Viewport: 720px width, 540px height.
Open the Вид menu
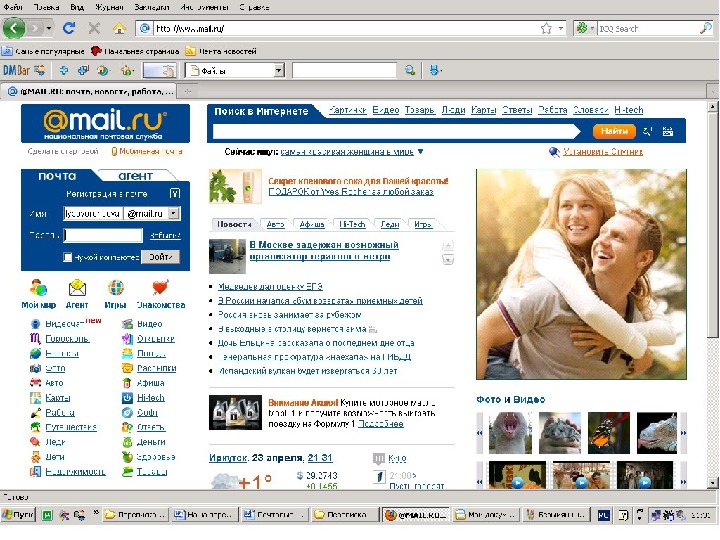77,7
